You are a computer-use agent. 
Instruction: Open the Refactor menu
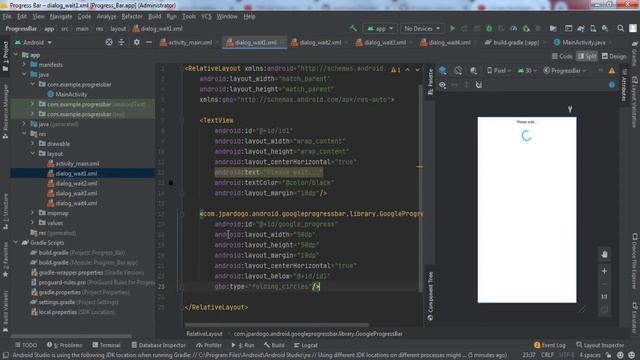tap(132, 17)
